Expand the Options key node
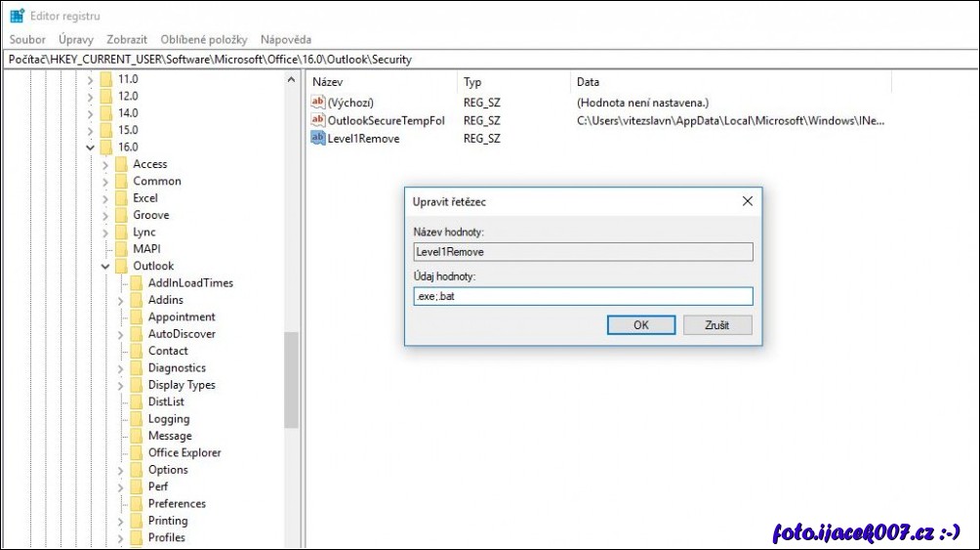 click(120, 471)
